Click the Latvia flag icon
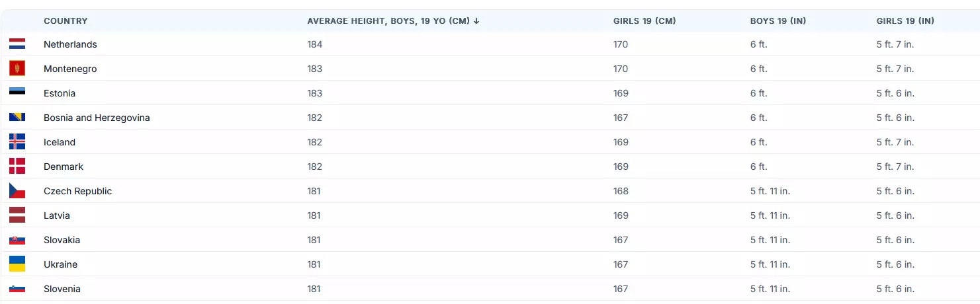980x304 pixels. point(17,215)
